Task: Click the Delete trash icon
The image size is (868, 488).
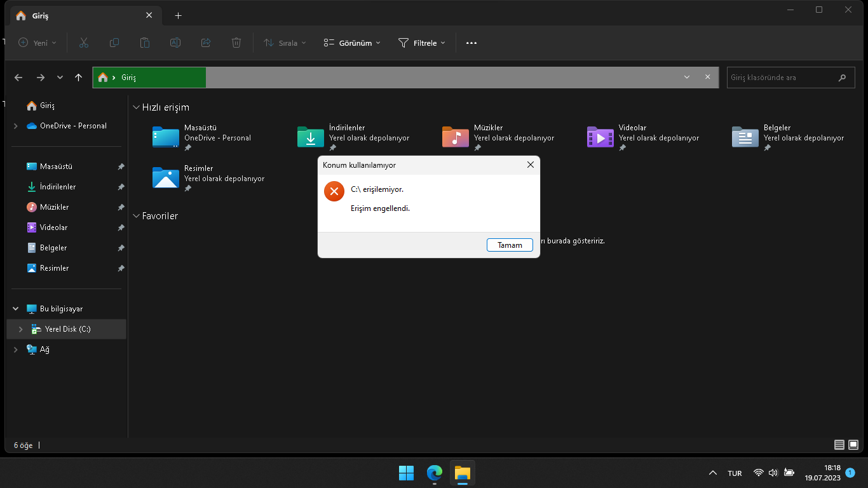Action: click(236, 43)
